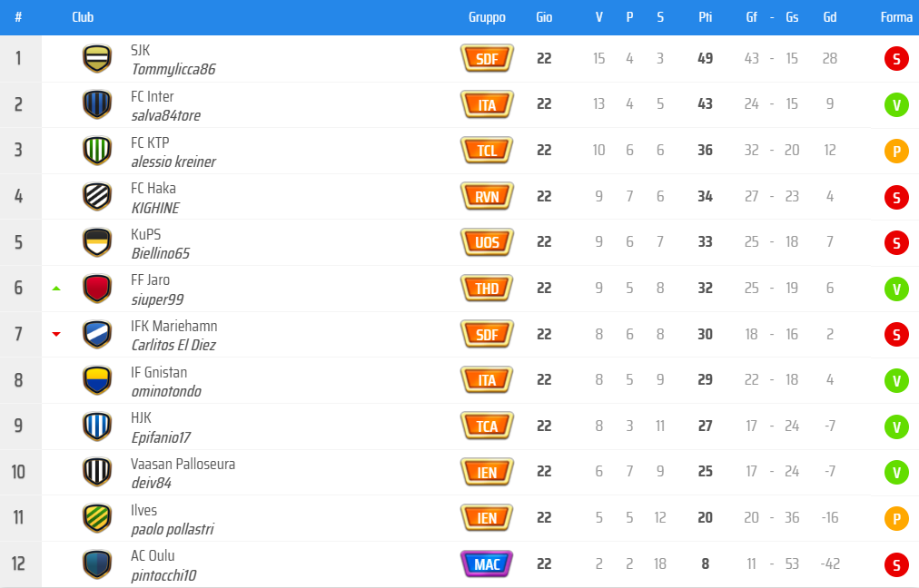Click the purple MAC group badge
This screenshot has height=588, width=919.
[x=487, y=564]
